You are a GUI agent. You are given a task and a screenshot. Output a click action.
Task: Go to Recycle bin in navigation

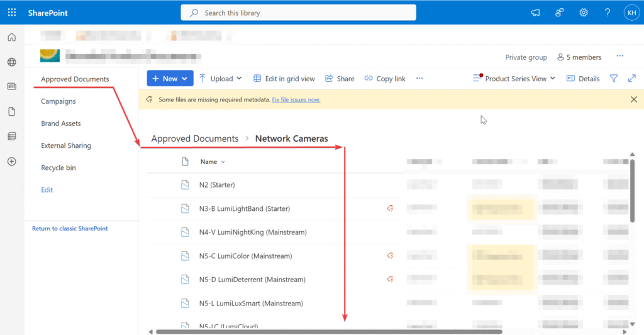tap(58, 168)
